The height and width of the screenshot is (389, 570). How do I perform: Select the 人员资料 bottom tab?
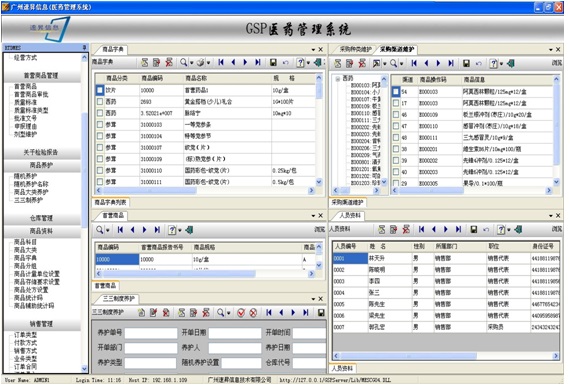tap(342, 368)
